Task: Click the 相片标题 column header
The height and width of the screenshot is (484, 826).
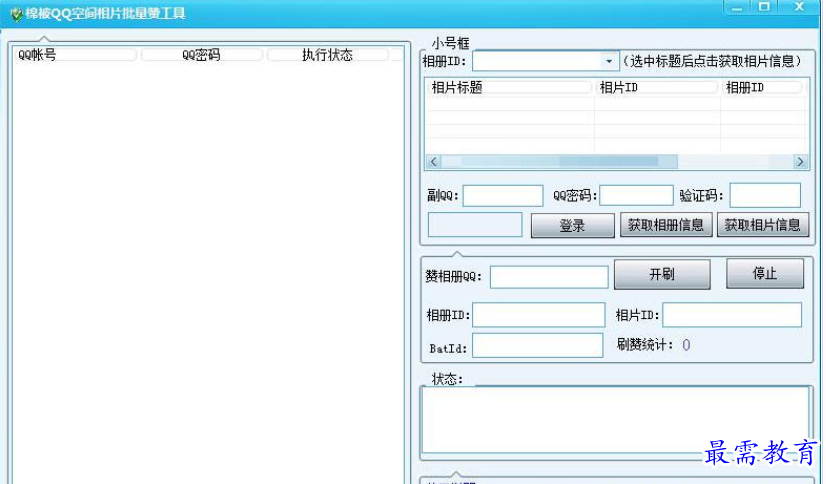Action: point(509,87)
